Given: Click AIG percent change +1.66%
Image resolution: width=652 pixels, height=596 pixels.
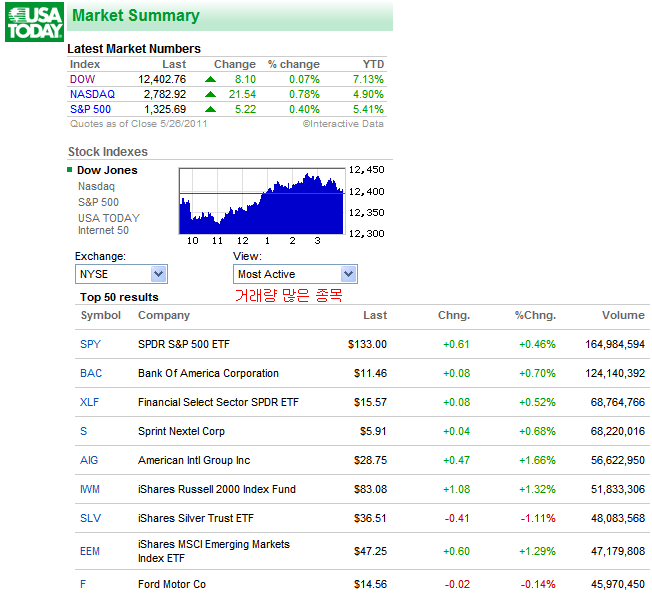Looking at the screenshot, I should click(537, 460).
